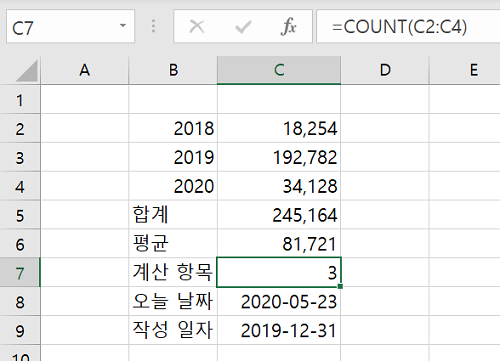
Task: Select the row 6 header
Action: pos(20,244)
